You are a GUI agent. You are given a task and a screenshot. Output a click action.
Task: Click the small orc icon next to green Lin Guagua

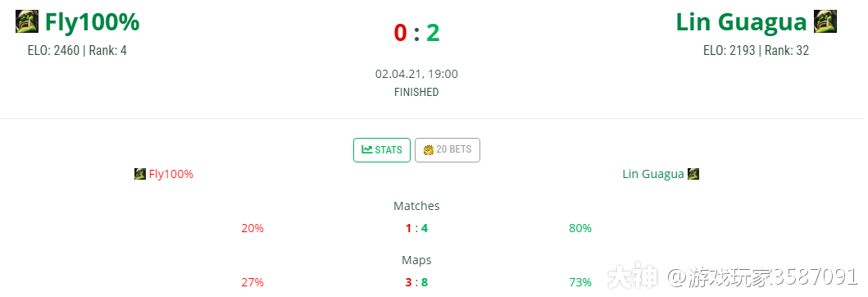(693, 174)
